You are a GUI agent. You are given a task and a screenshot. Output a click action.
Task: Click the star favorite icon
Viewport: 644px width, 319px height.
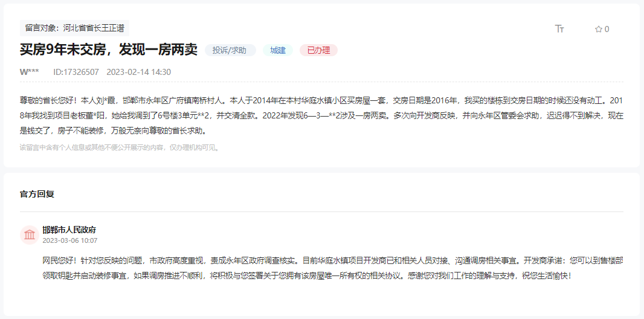pos(599,29)
